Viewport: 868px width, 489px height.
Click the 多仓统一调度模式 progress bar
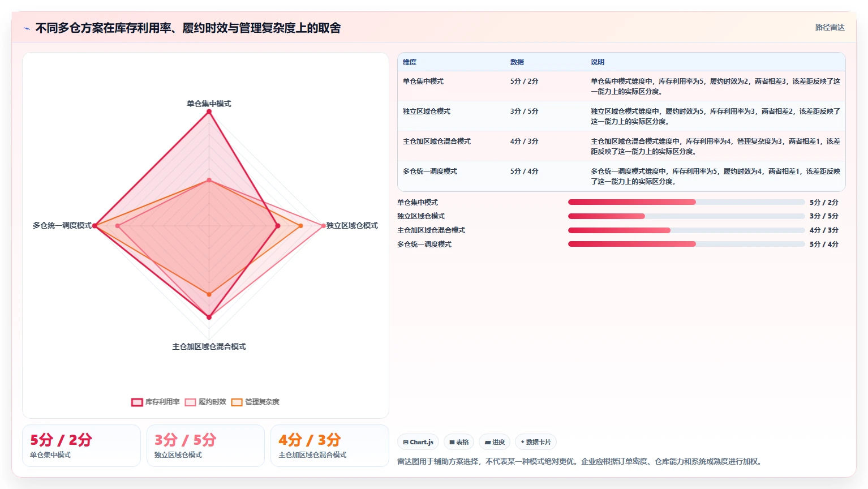(686, 244)
